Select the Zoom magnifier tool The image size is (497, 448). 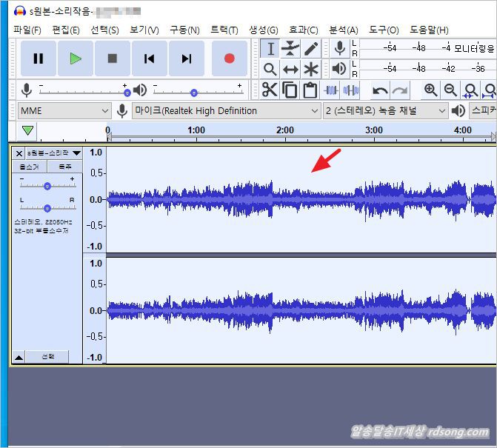tap(270, 69)
